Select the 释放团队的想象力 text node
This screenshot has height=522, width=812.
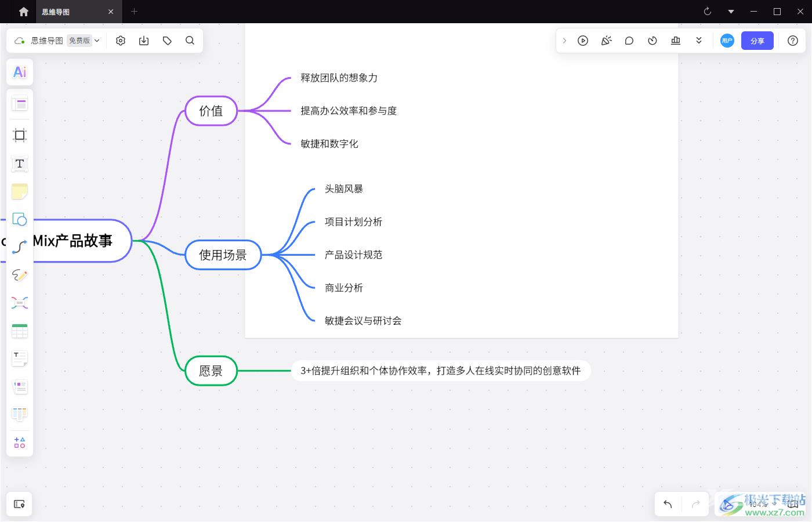[339, 78]
